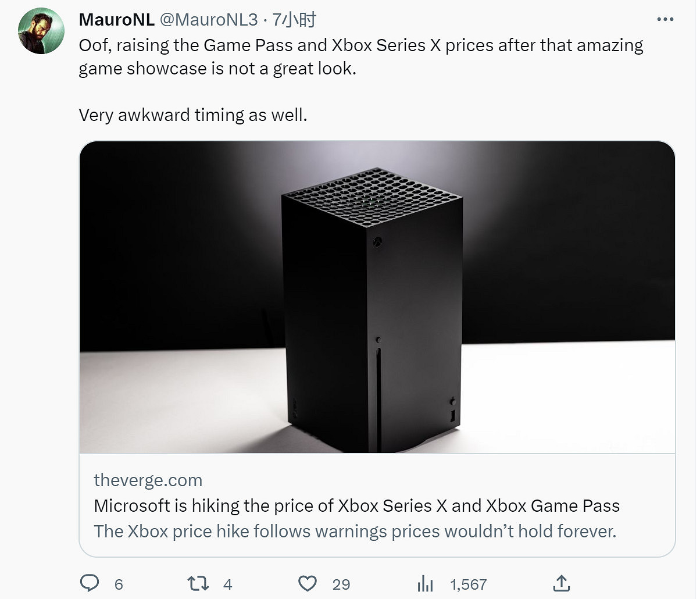Visit the theverge.com article link
Screen dimensions: 700x599
[148, 480]
